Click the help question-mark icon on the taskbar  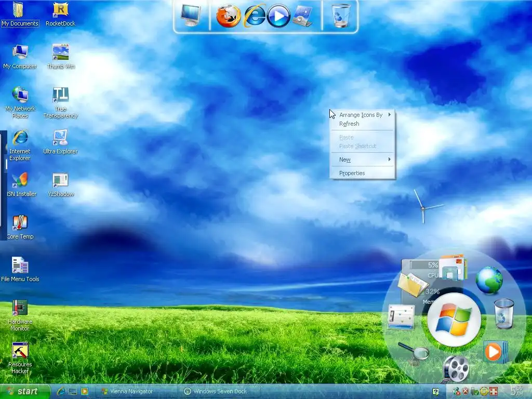pos(436,392)
